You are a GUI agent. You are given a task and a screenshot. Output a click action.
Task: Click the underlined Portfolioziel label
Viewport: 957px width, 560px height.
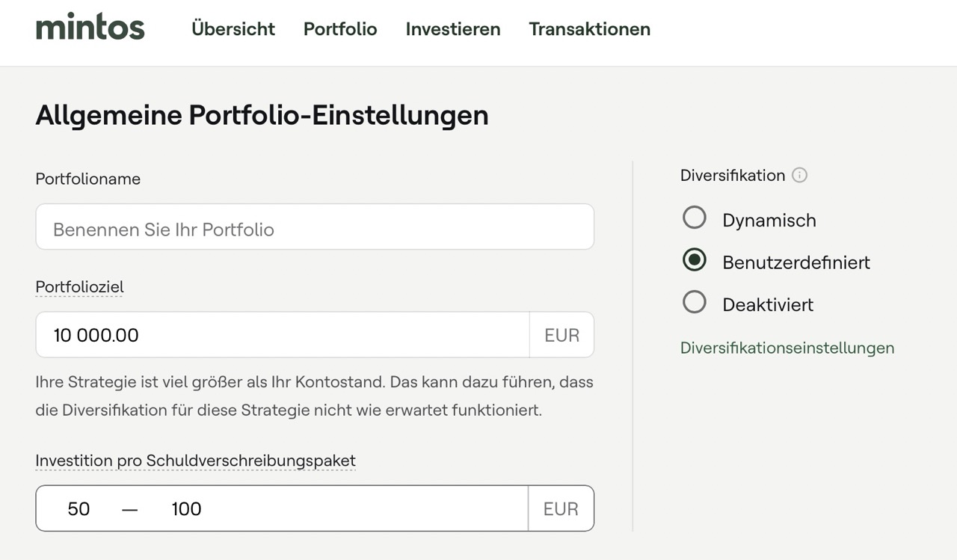click(x=79, y=286)
